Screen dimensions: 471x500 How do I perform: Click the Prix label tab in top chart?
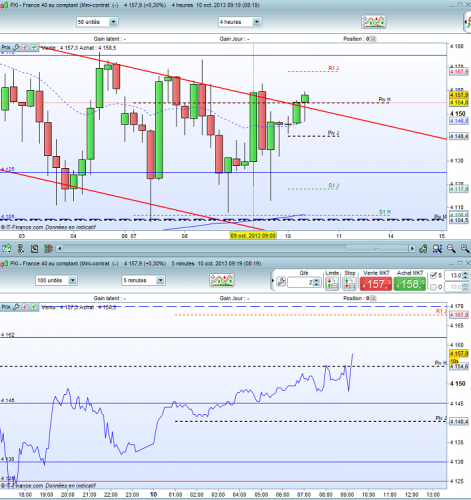point(6,48)
